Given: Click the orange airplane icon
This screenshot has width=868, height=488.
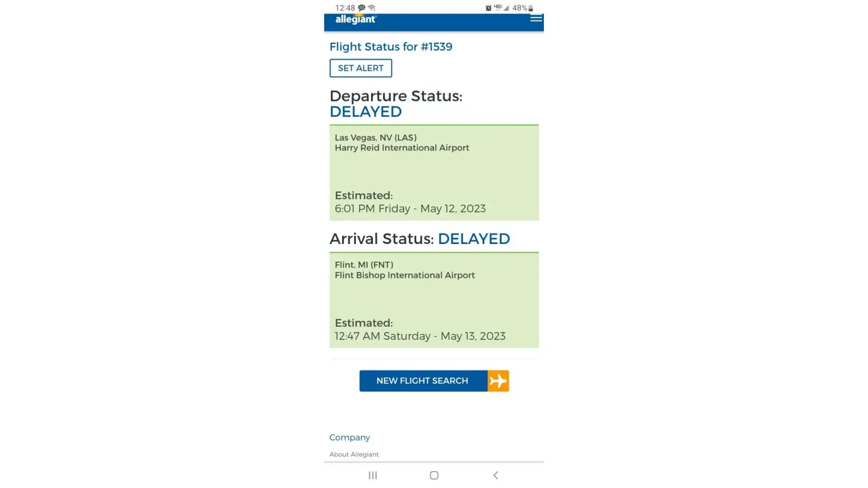Looking at the screenshot, I should pos(498,381).
